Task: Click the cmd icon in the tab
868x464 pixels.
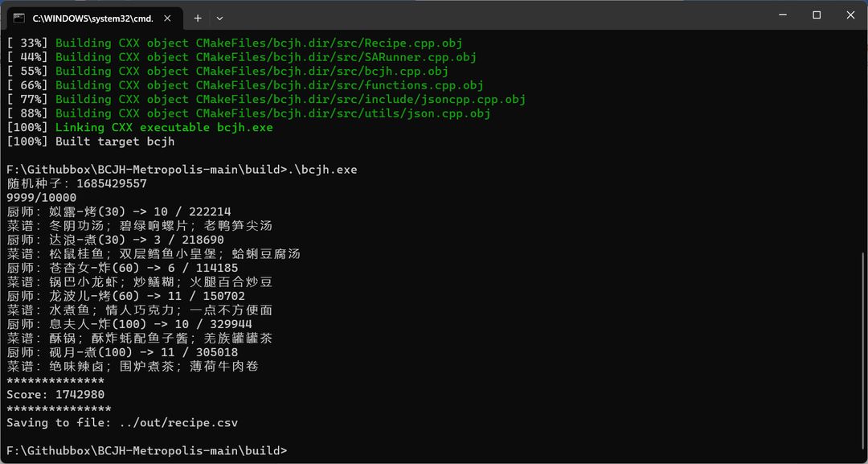Action: tap(18, 18)
